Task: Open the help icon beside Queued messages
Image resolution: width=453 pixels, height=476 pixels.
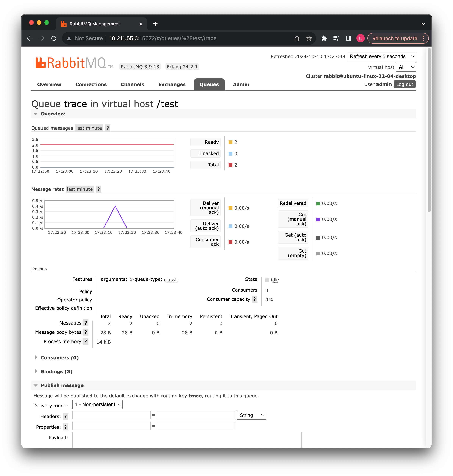Action: (x=108, y=128)
